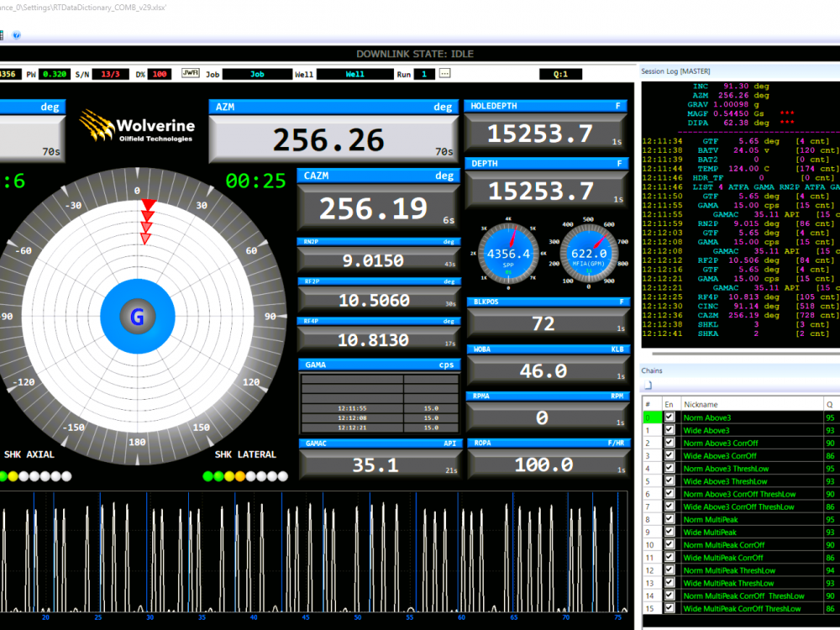Click the S/N value 13/3
The image size is (840, 630).
110,75
